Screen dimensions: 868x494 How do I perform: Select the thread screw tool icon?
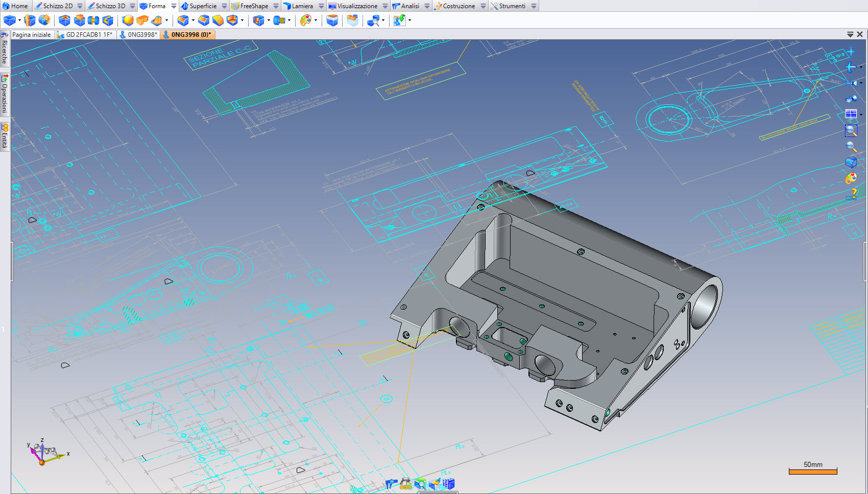[279, 20]
